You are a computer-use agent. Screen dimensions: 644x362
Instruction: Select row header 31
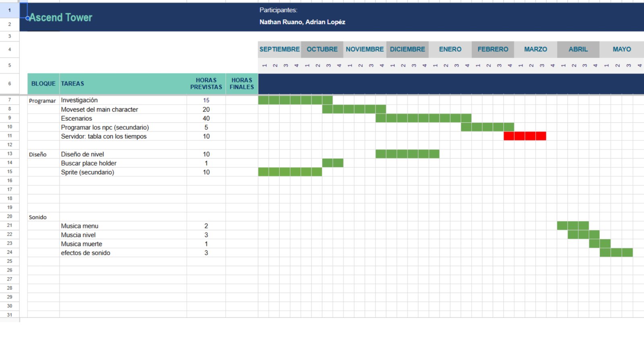(10, 315)
